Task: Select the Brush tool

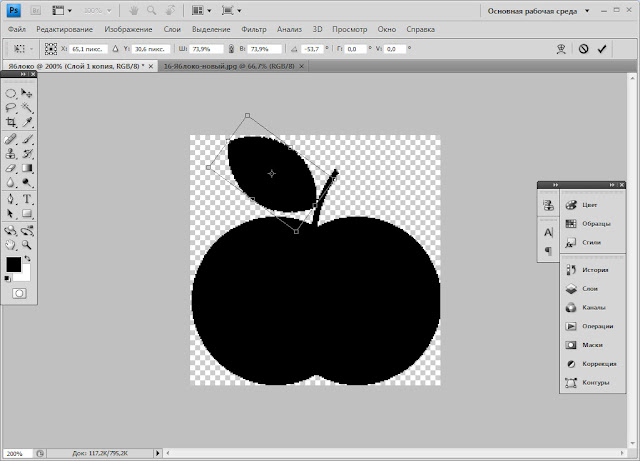Action: point(27,139)
